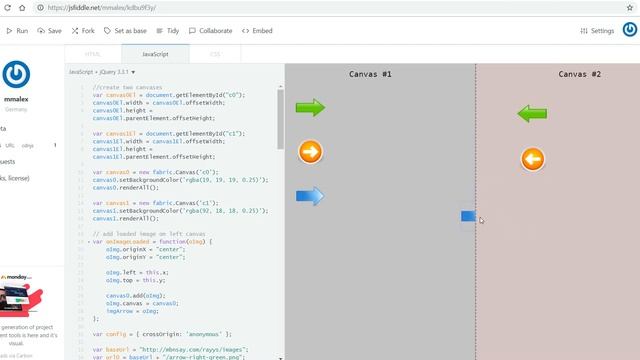The width and height of the screenshot is (640, 360).
Task: Fork the fiddle
Action: tap(83, 31)
